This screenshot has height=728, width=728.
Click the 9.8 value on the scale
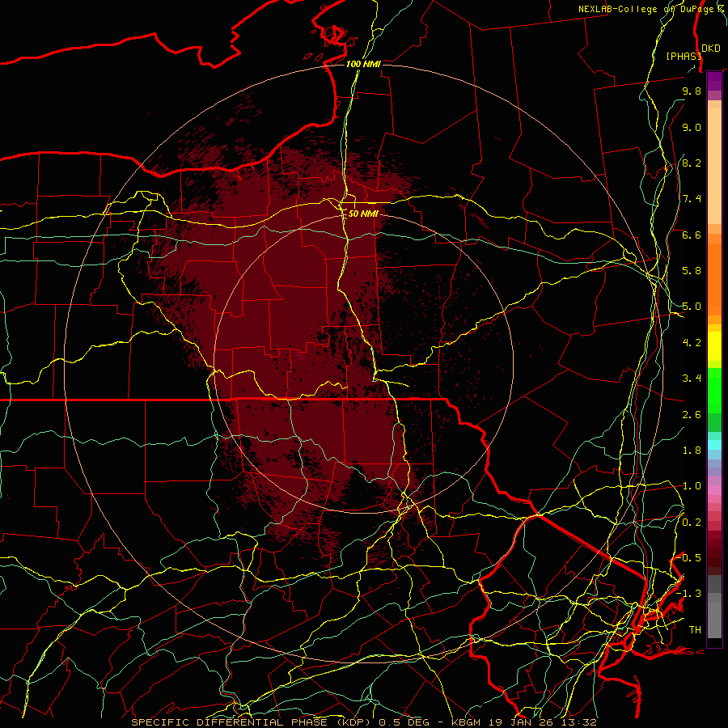(x=692, y=91)
